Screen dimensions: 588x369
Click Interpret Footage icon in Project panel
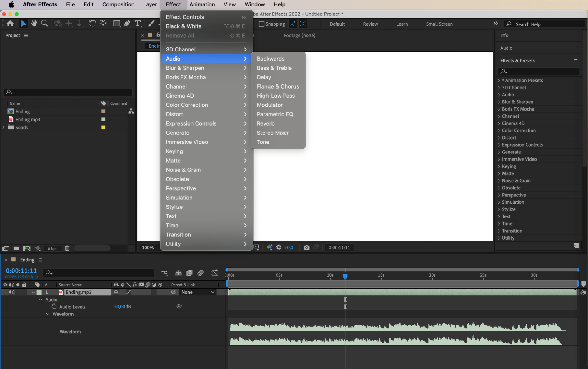(x=6, y=248)
